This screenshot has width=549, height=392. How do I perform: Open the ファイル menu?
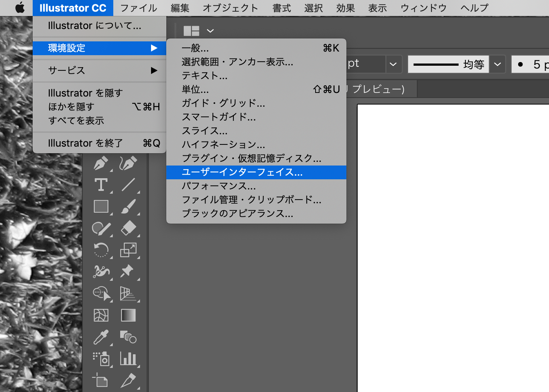(138, 8)
